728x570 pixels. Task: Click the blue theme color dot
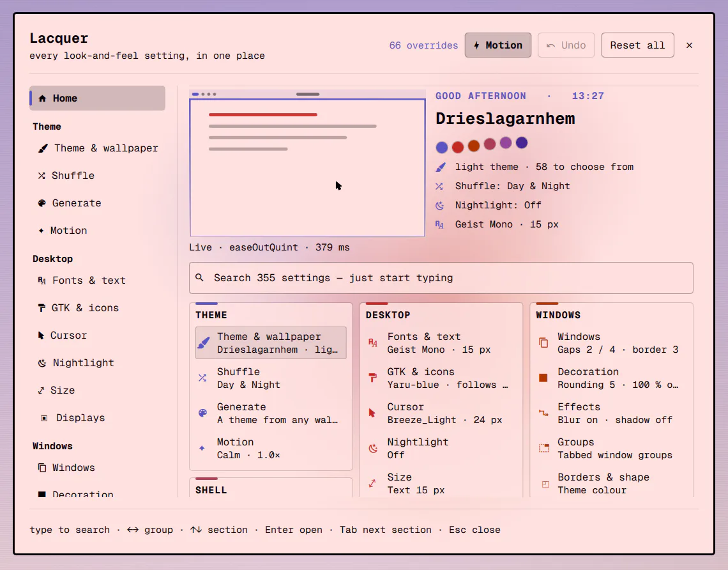click(441, 147)
